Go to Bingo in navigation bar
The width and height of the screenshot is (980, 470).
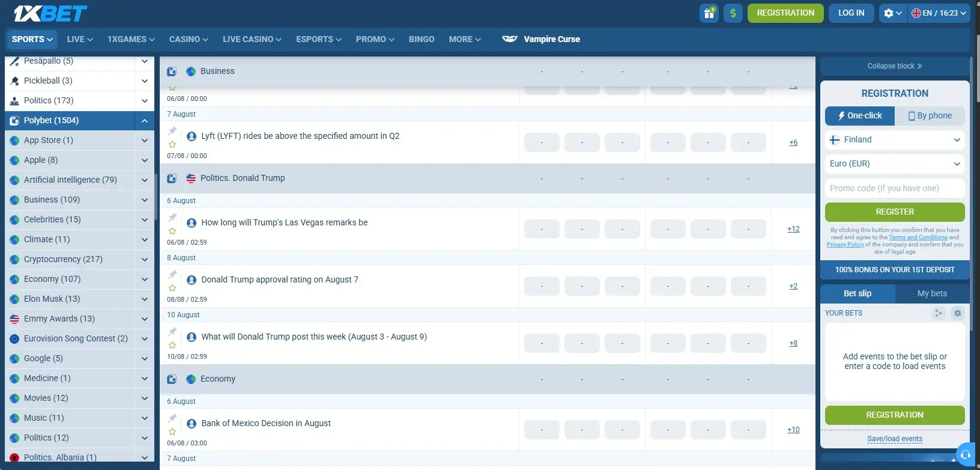422,39
